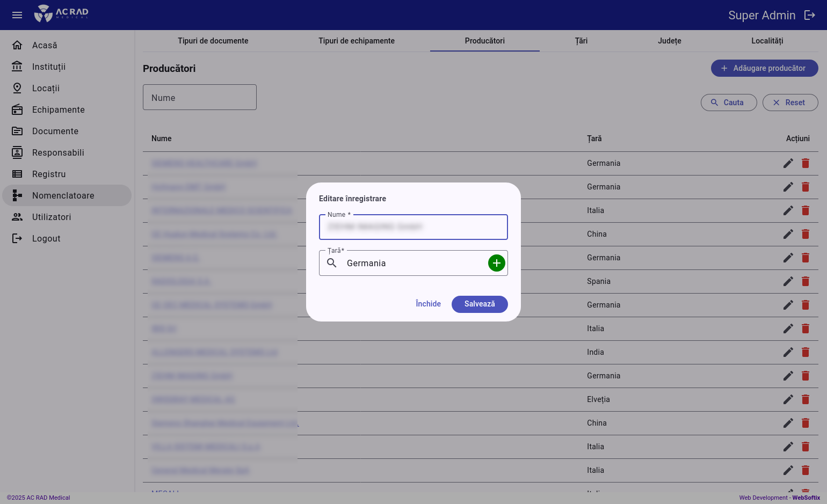
Task: Open the hamburger menu icon
Action: point(17,15)
